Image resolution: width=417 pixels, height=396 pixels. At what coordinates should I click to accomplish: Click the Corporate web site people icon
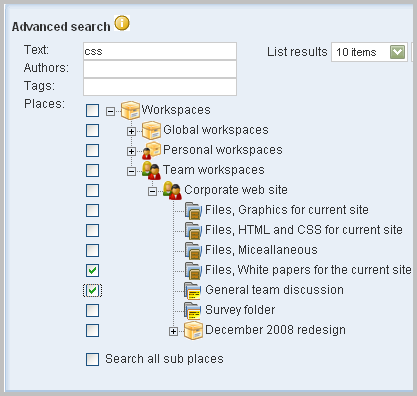(x=172, y=190)
